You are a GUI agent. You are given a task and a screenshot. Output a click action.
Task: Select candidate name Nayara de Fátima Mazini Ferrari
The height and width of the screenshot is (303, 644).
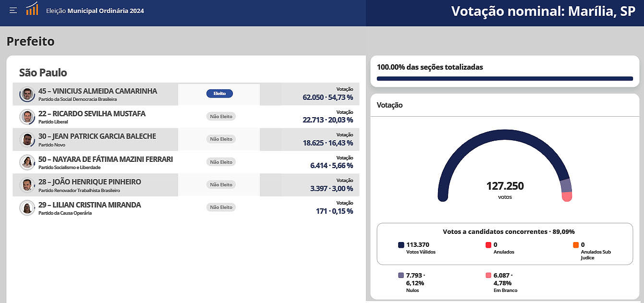point(106,159)
